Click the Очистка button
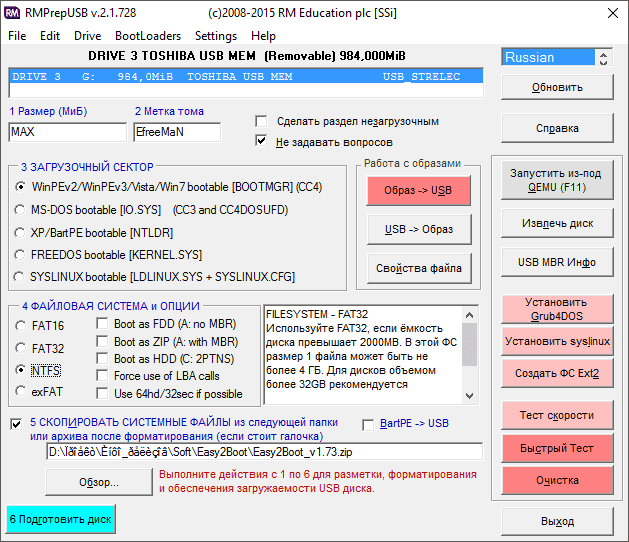629x542 pixels. point(557,480)
